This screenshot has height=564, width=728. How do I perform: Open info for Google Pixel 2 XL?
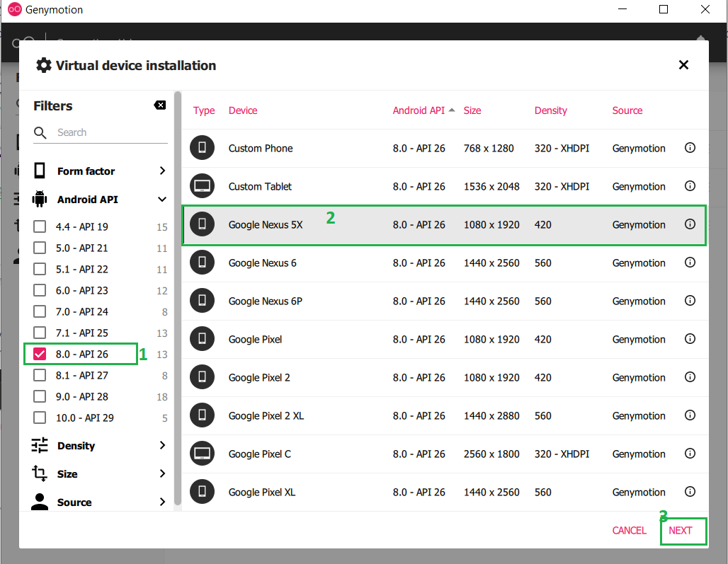tap(690, 415)
